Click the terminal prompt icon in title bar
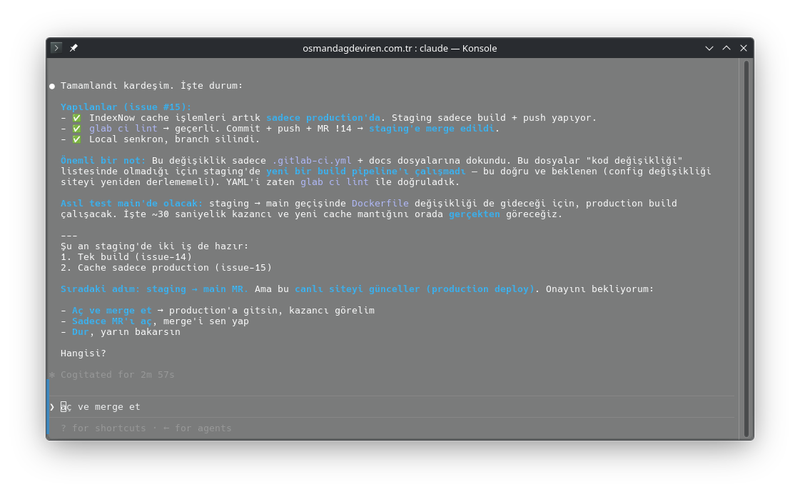 [57, 48]
